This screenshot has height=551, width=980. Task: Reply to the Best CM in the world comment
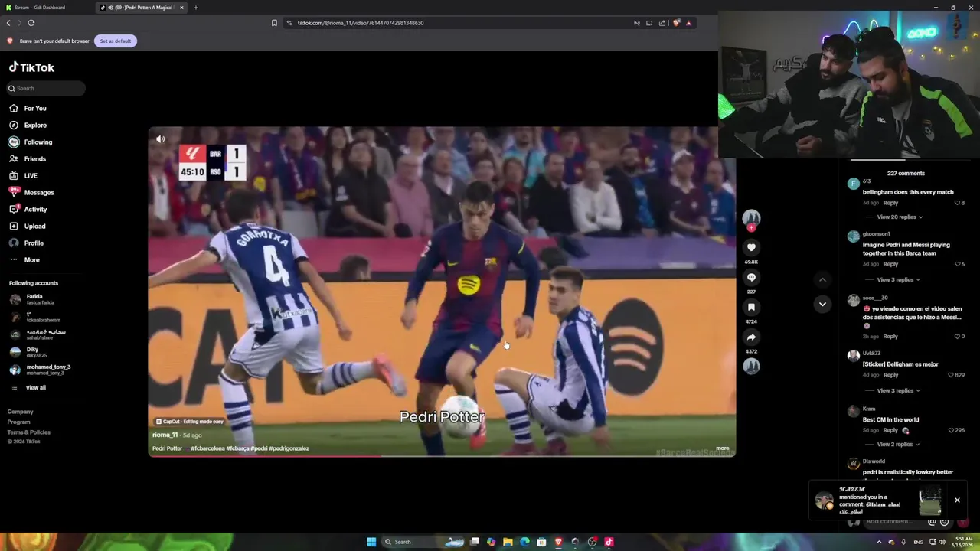pyautogui.click(x=890, y=430)
